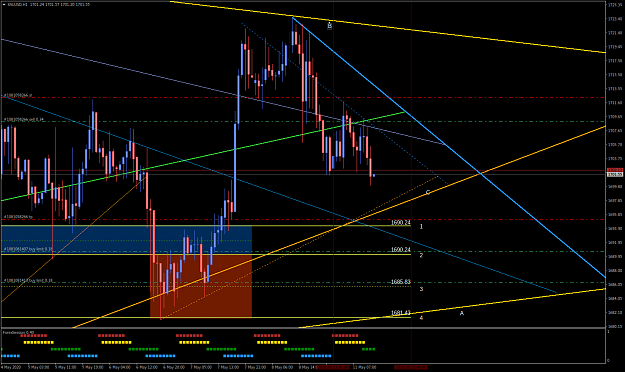625x372 pixels.
Task: Click the 'B' wave label near the top
Action: tap(329, 26)
